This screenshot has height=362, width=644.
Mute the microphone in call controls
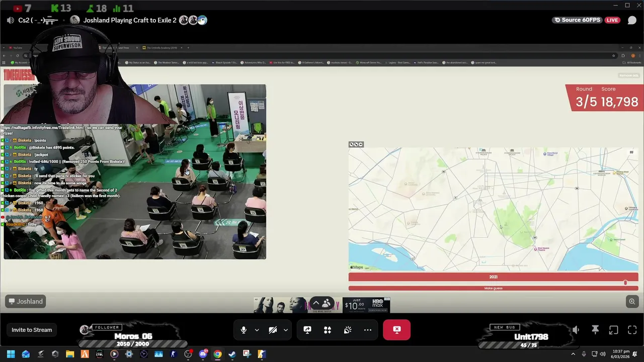(244, 330)
